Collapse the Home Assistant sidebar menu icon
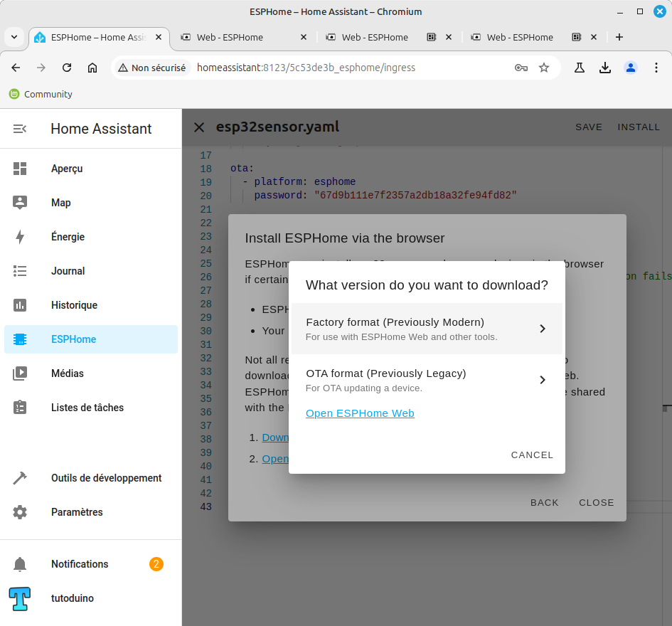 [20, 129]
